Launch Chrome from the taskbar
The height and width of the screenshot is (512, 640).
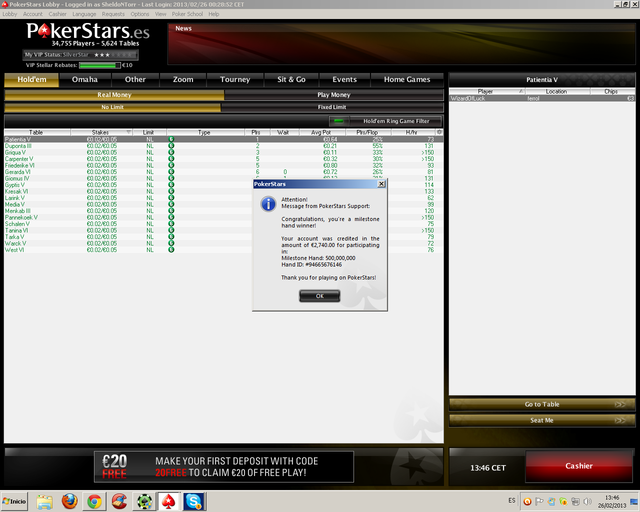coord(94,501)
